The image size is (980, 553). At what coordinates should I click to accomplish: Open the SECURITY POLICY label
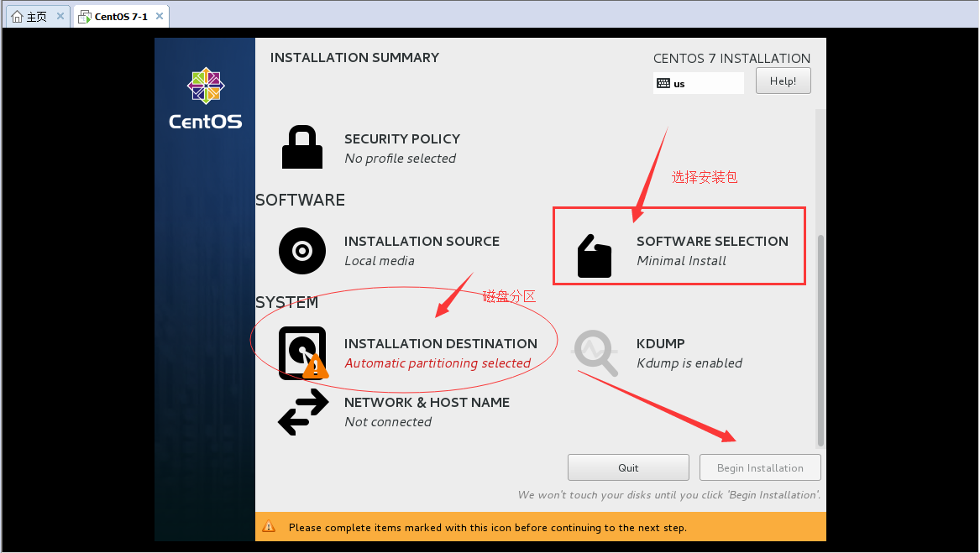click(402, 138)
